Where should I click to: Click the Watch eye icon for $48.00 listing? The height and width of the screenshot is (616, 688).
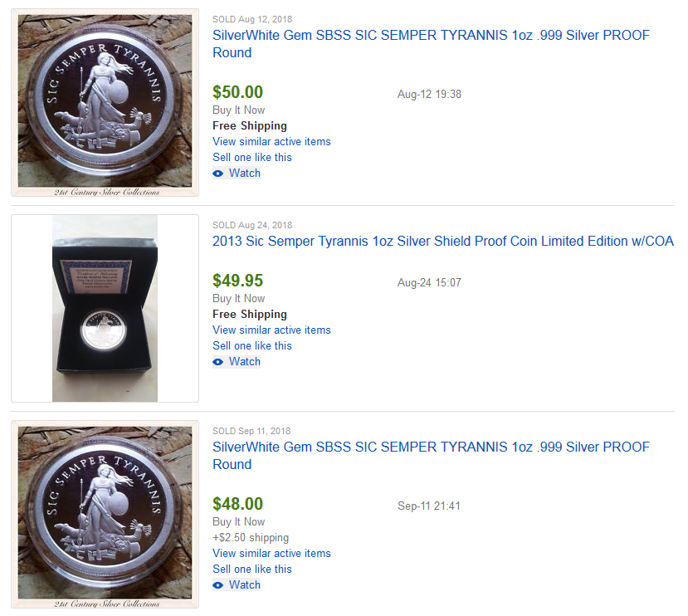pos(217,585)
